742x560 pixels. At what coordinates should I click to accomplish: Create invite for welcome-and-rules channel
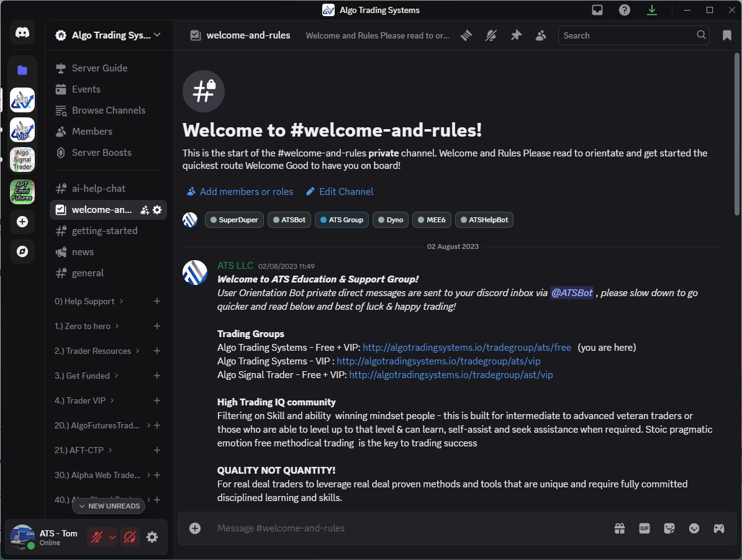coord(145,210)
